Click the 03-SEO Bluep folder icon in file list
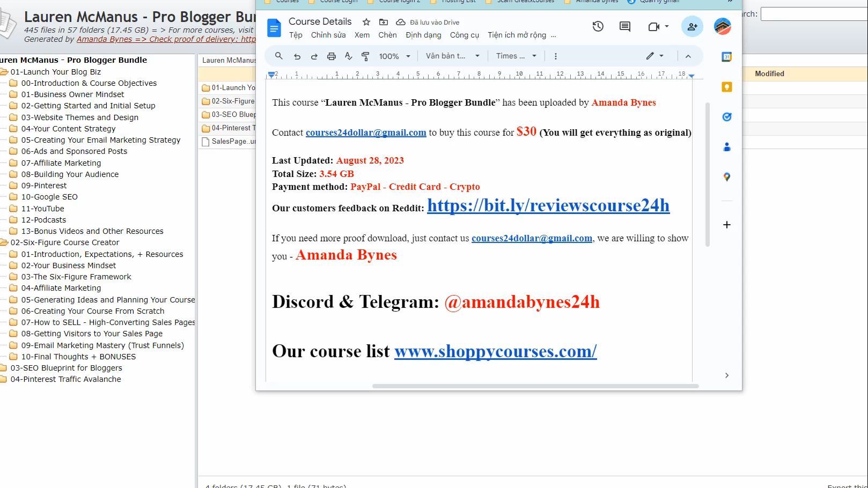 tap(205, 115)
